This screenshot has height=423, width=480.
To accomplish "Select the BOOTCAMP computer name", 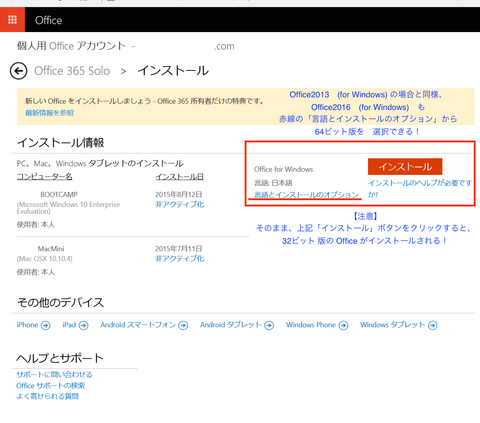I will 59,194.
